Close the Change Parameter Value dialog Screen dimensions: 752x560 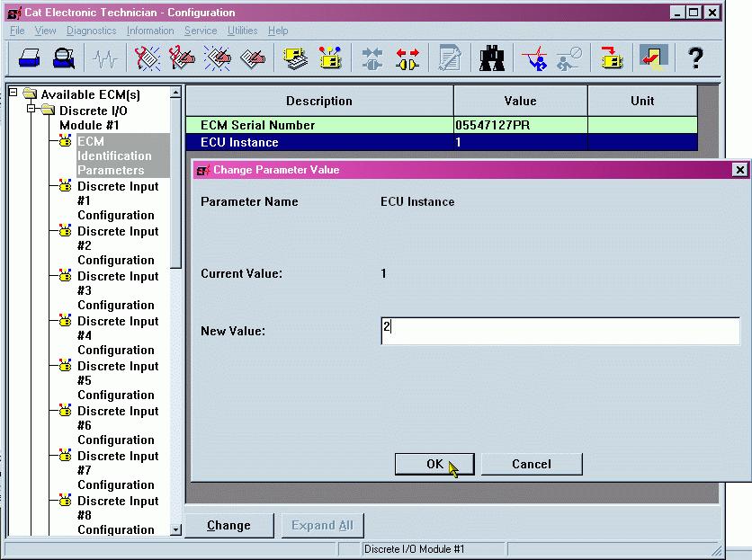(x=740, y=170)
